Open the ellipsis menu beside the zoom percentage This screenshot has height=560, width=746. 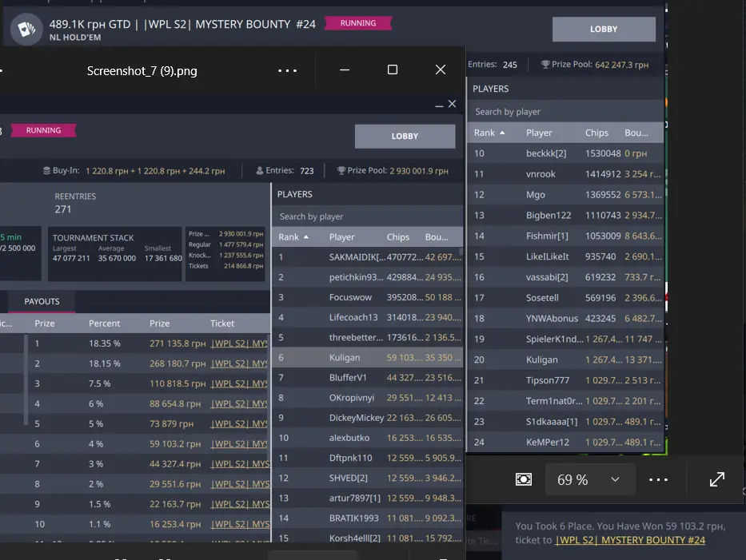click(658, 479)
